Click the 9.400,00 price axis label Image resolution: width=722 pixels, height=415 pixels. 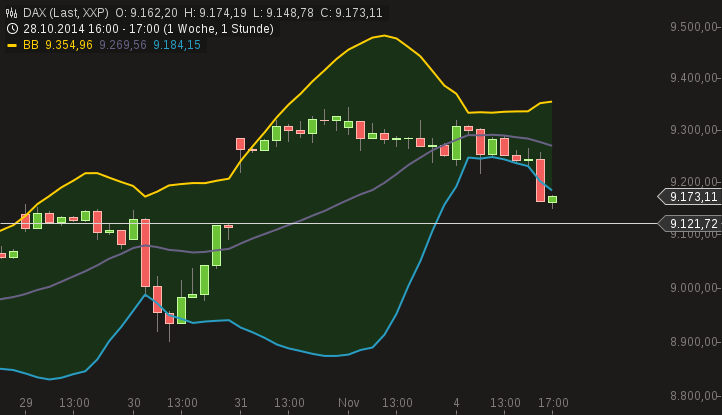click(x=694, y=78)
